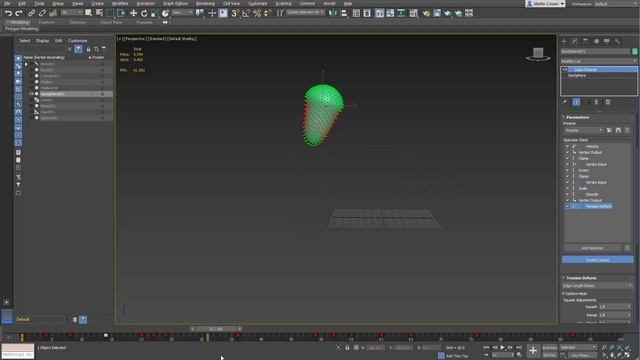The height and width of the screenshot is (360, 640).
Task: Open reference coordinate system View dropdown
Action: tap(182, 13)
